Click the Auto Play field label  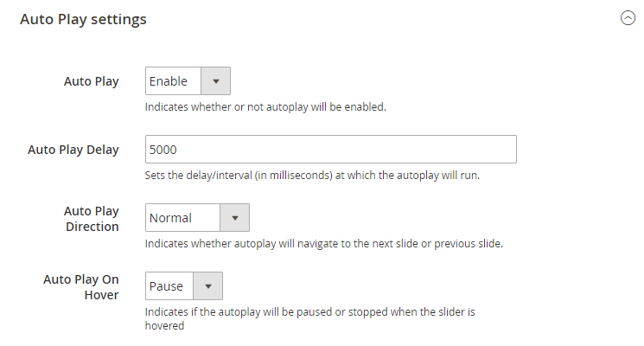coord(91,81)
